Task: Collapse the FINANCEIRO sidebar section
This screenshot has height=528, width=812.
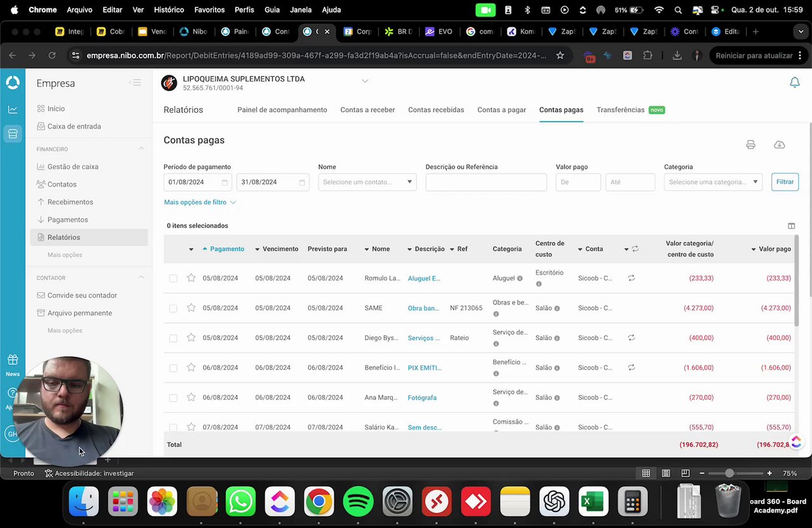Action: (141, 149)
